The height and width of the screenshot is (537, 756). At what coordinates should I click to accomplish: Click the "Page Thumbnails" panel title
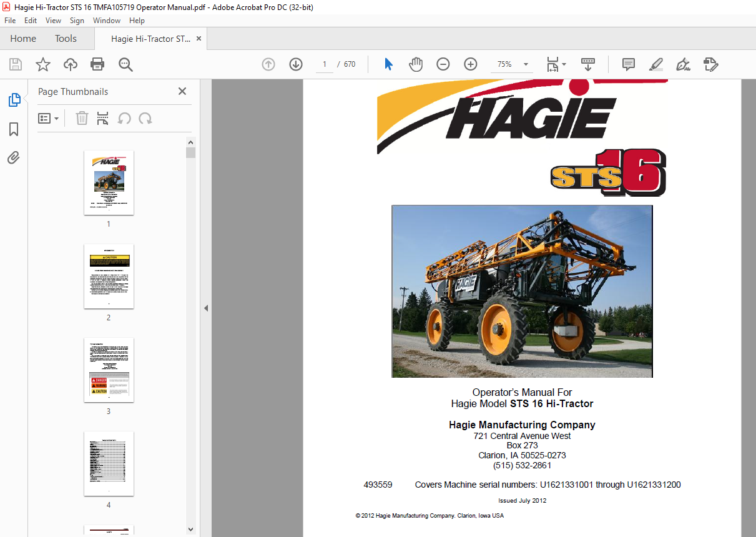(x=73, y=92)
